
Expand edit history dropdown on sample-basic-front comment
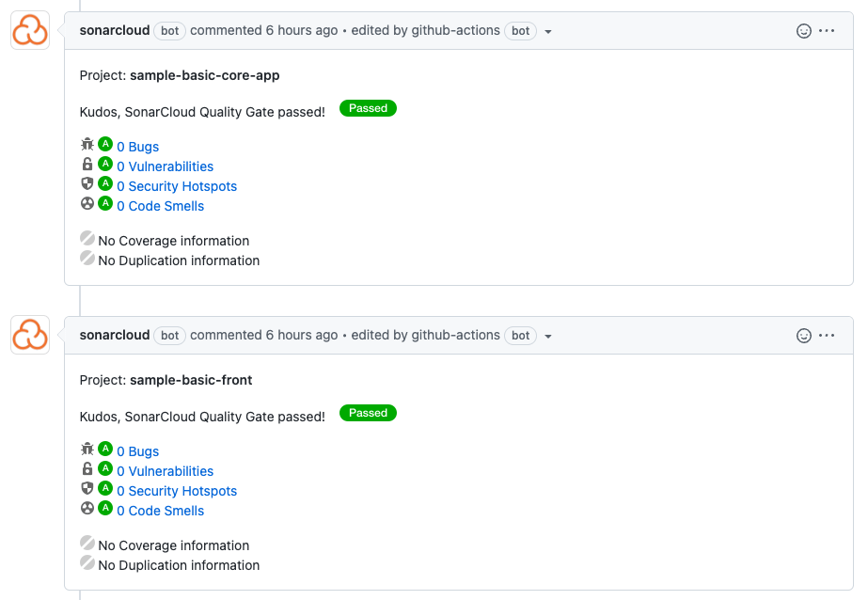[x=548, y=336]
